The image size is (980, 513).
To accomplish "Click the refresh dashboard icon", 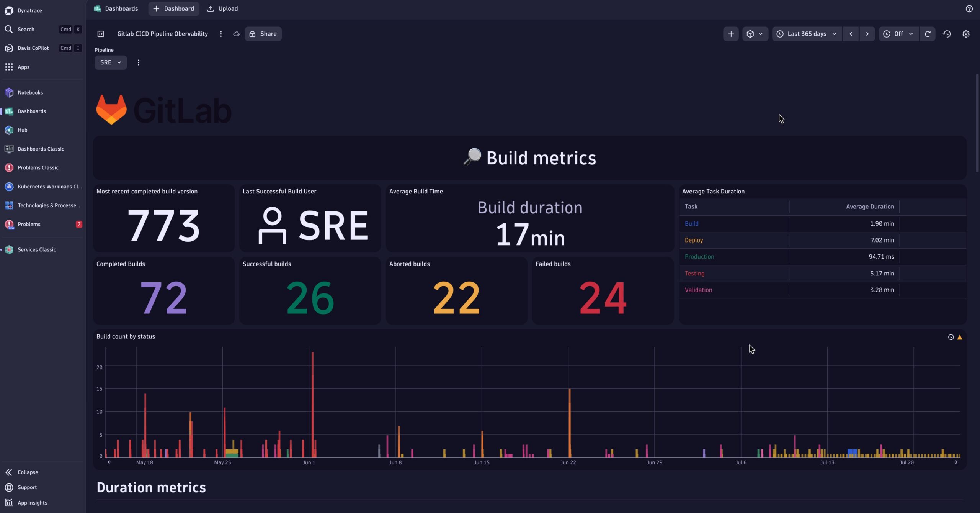I will [928, 34].
